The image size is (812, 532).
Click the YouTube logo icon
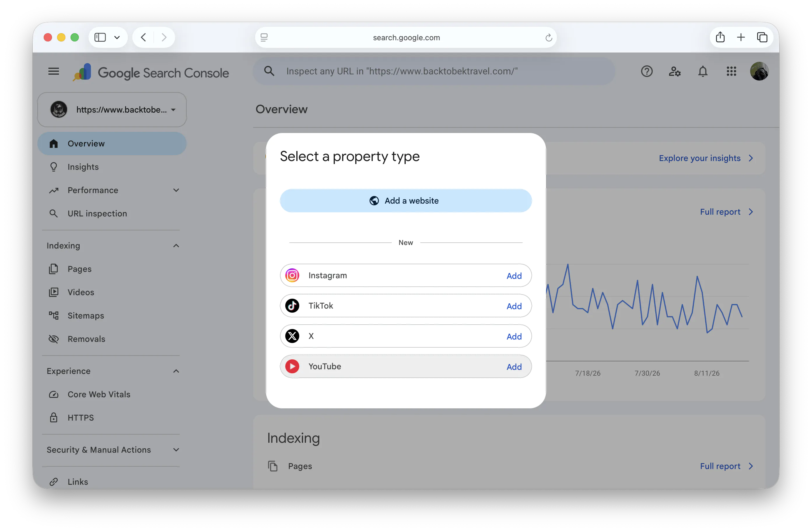292,367
